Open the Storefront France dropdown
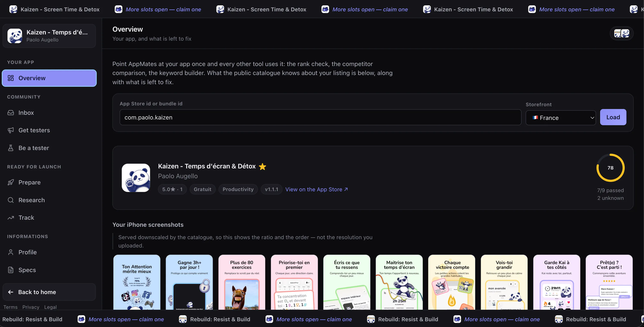 [561, 118]
